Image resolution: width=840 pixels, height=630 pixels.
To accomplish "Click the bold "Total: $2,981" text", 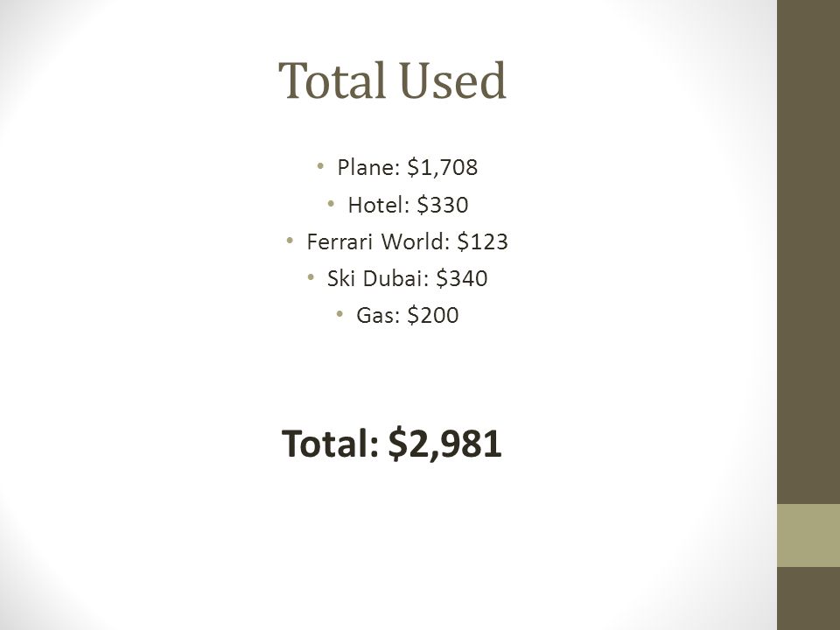I will click(x=392, y=444).
